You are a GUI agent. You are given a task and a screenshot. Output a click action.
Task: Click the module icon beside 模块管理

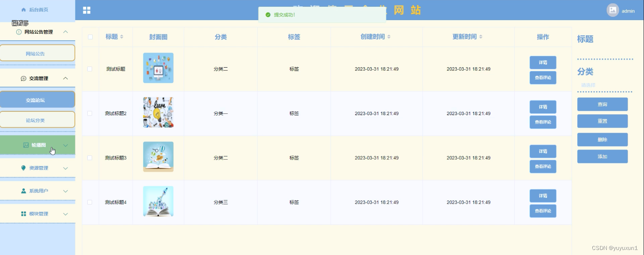click(23, 214)
